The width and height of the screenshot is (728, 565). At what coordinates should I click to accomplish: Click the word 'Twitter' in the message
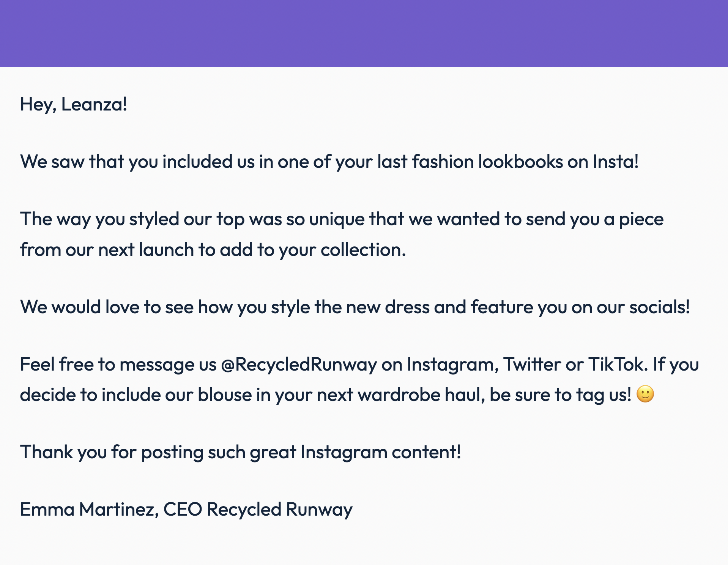pyautogui.click(x=532, y=364)
